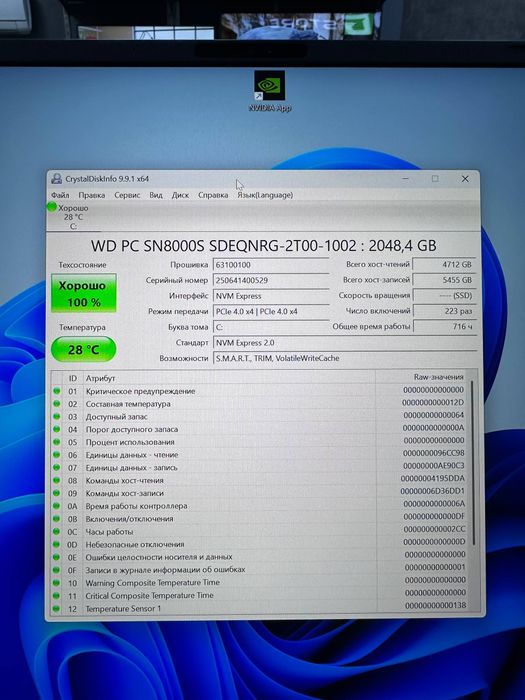Click the 28 °C temperature button
Viewport: 525px width, 700px height.
tap(84, 349)
